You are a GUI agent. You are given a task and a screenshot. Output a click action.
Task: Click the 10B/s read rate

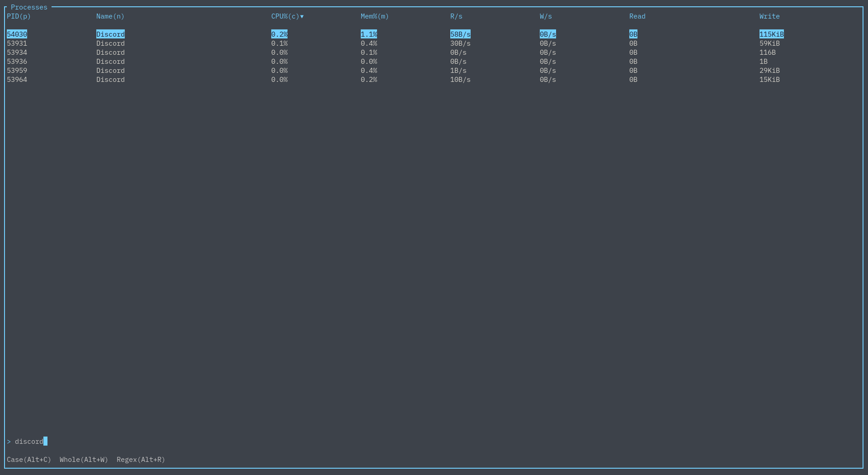pos(460,80)
